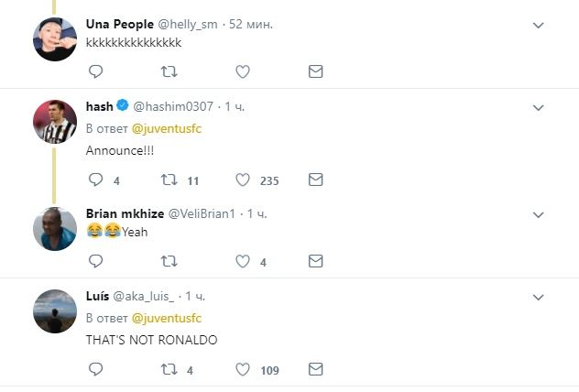The width and height of the screenshot is (579, 392).
Task: Retweet hash's Announce tweet
Action: coord(169,180)
